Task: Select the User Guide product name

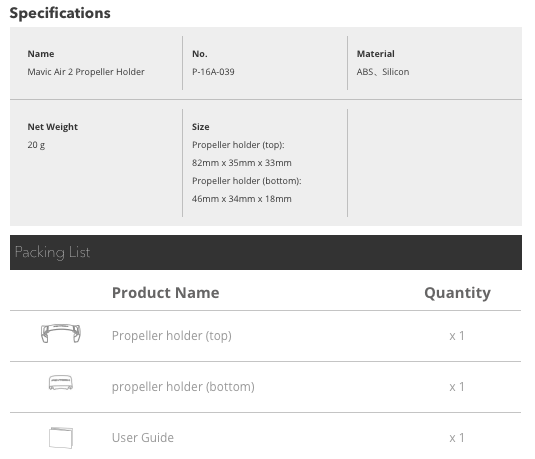Action: click(143, 438)
